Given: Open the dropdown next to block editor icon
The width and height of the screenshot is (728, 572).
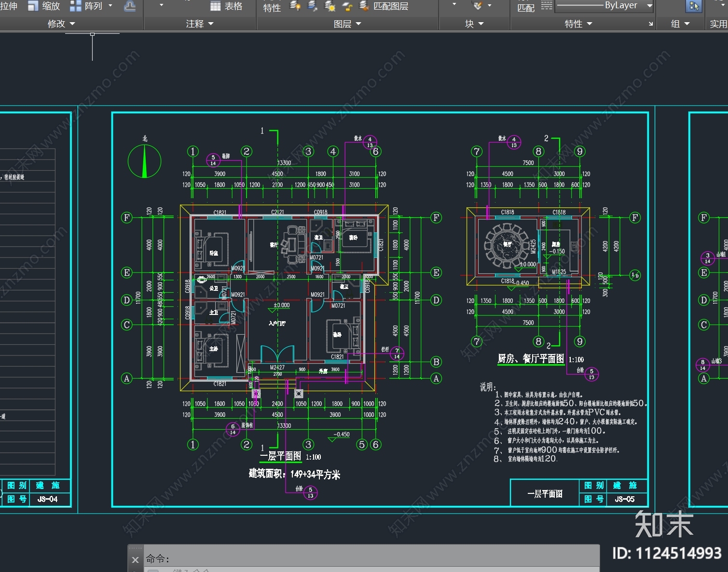Looking at the screenshot, I should (x=490, y=6).
